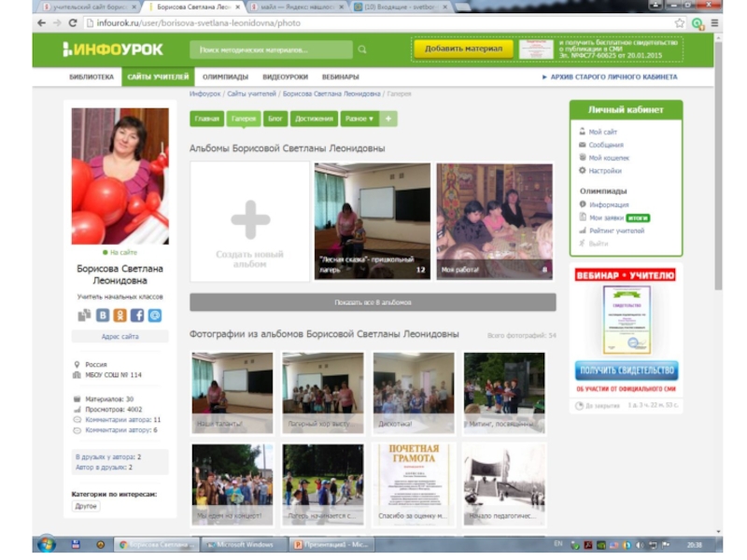
Task: Switch to first browser tab учительский сайт
Action: point(88,7)
